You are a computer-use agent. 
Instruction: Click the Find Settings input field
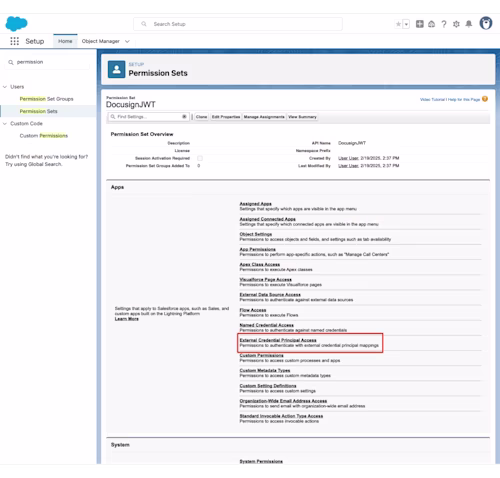click(148, 117)
